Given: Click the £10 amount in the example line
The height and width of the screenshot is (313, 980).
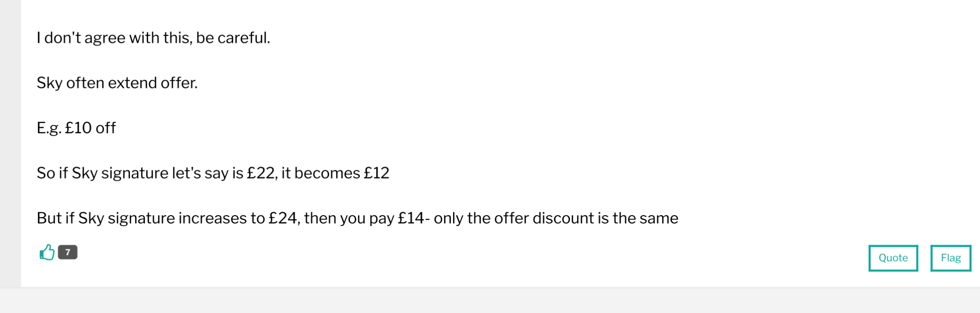Looking at the screenshot, I should pos(78,128).
